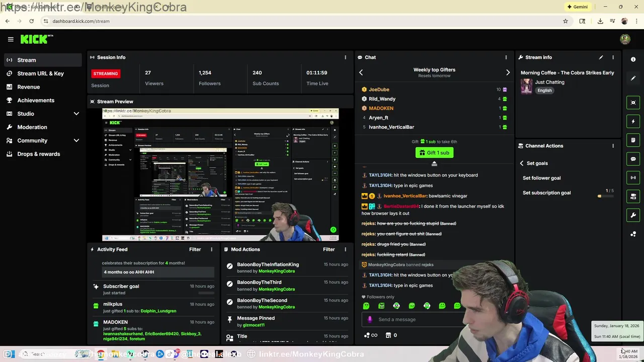Click Set subscription goal
The height and width of the screenshot is (362, 644).
pos(546,193)
